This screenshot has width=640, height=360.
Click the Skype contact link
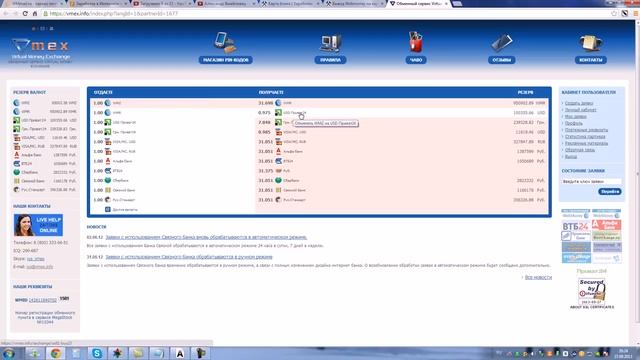[36, 259]
